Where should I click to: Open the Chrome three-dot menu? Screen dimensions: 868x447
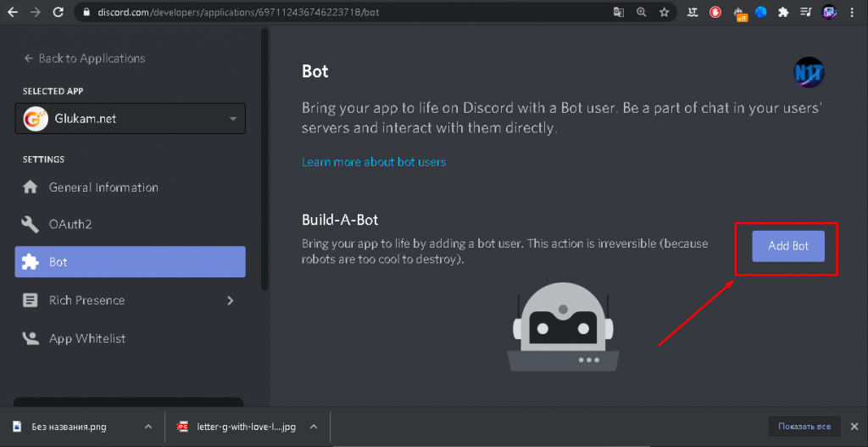[x=852, y=12]
